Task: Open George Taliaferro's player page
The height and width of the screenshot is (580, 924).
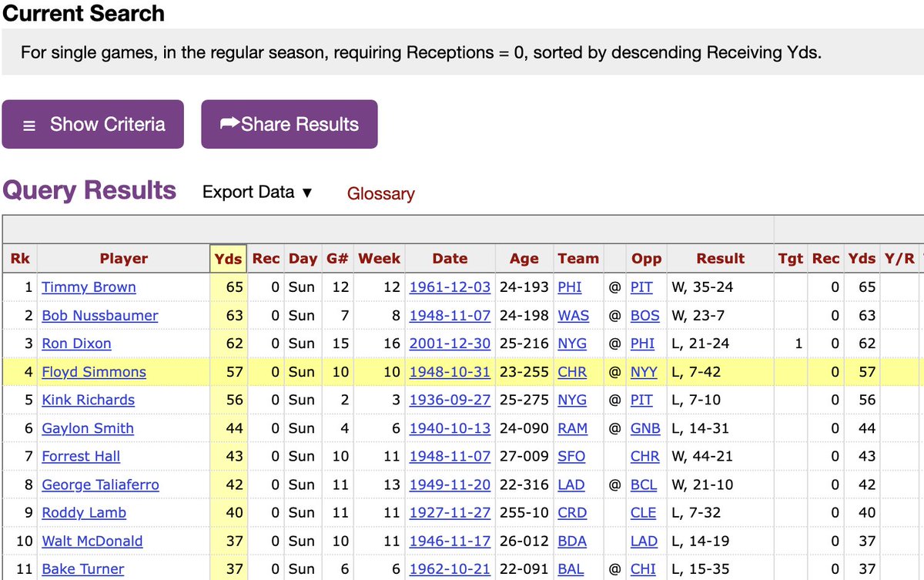Action: tap(100, 484)
